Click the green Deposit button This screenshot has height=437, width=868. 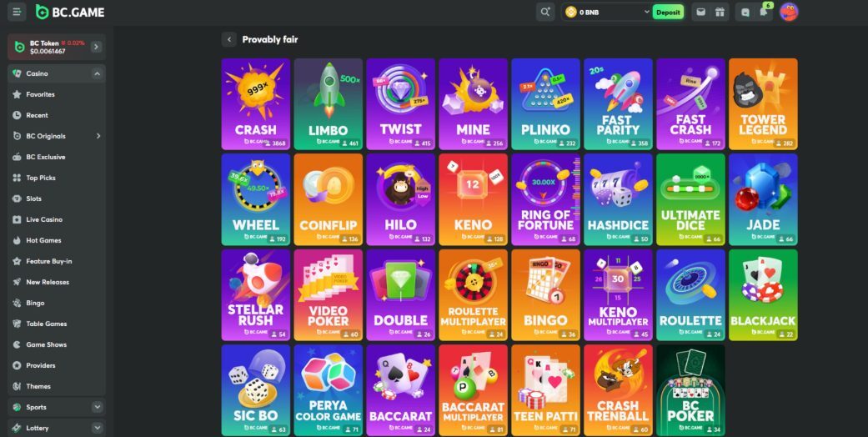pyautogui.click(x=668, y=13)
